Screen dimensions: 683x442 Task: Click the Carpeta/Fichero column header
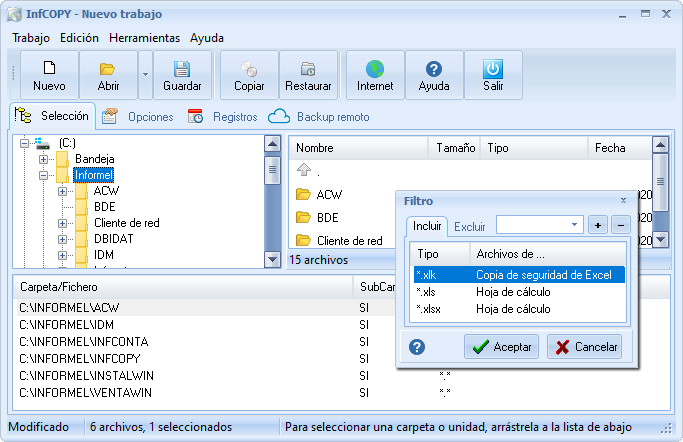click(183, 287)
